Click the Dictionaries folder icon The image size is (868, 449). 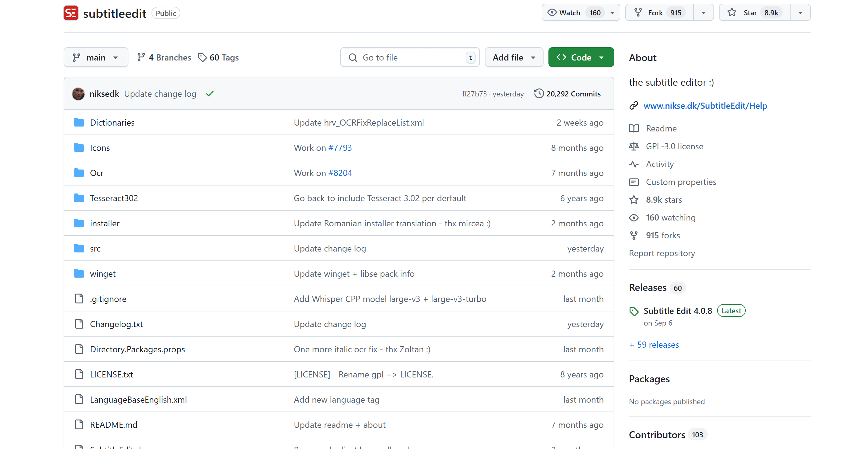point(79,122)
